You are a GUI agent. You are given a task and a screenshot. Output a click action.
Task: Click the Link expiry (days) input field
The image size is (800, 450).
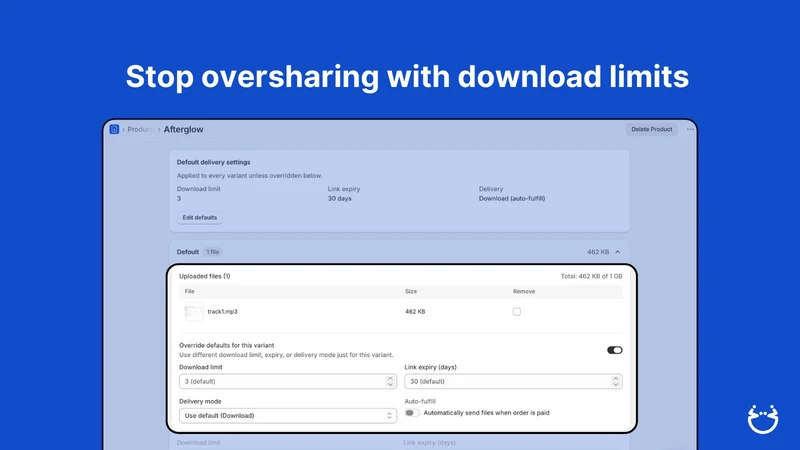pos(513,381)
